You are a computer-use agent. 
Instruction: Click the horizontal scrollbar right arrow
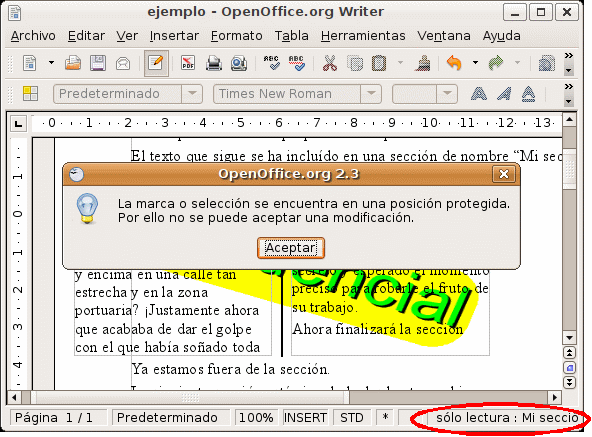pyautogui.click(x=554, y=397)
